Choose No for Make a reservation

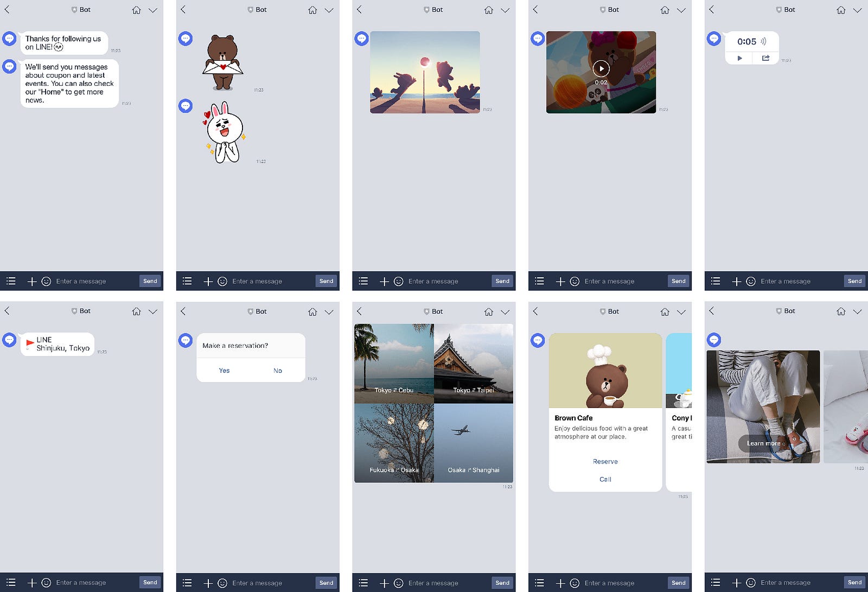(278, 371)
